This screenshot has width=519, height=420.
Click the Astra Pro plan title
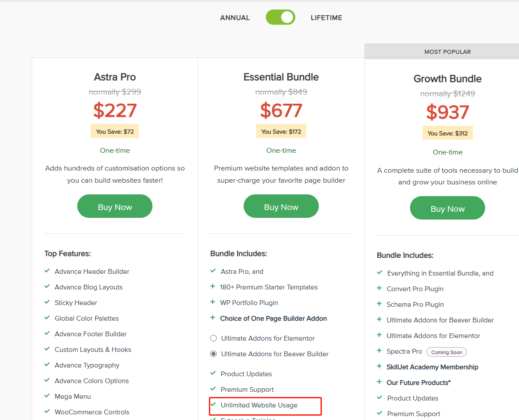[115, 77]
